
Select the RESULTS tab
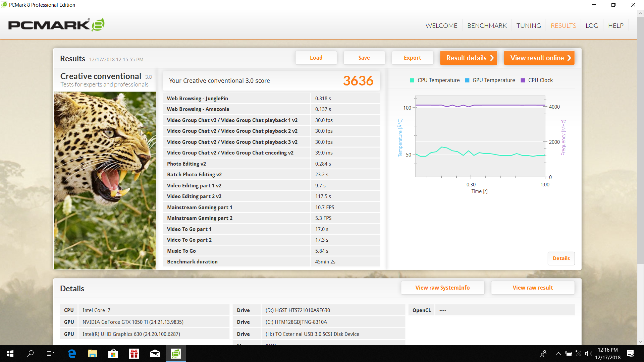pos(563,26)
